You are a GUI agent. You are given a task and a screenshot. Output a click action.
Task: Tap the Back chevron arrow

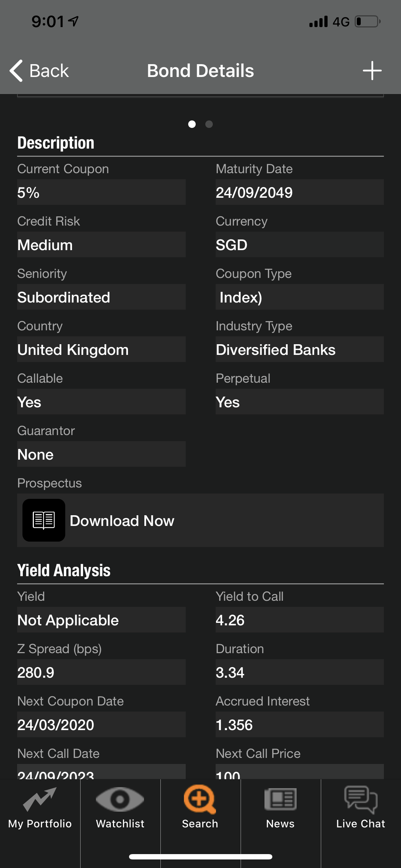16,71
